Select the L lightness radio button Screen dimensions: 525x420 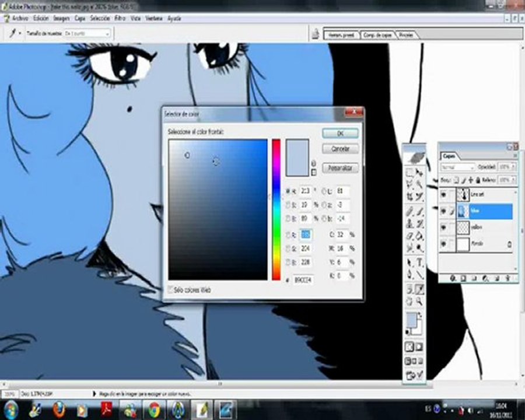coord(324,191)
